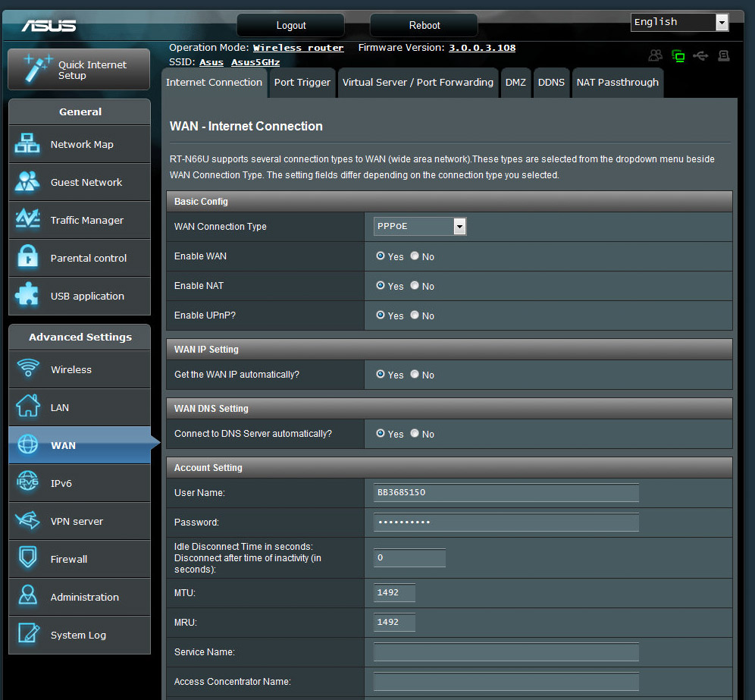Disable UPnP by selecting No
Image resolution: width=755 pixels, height=700 pixels.
415,315
